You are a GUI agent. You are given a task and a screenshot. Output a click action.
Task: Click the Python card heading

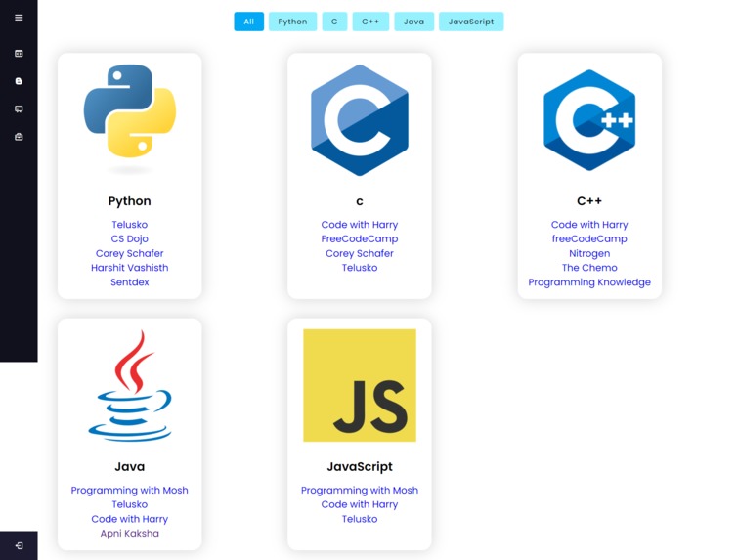point(130,201)
